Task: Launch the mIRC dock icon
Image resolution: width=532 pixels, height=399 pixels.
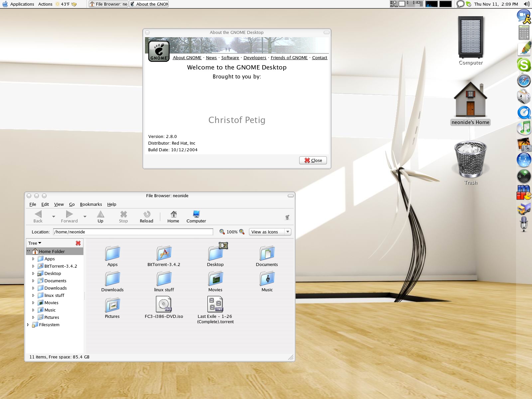Action: (524, 192)
